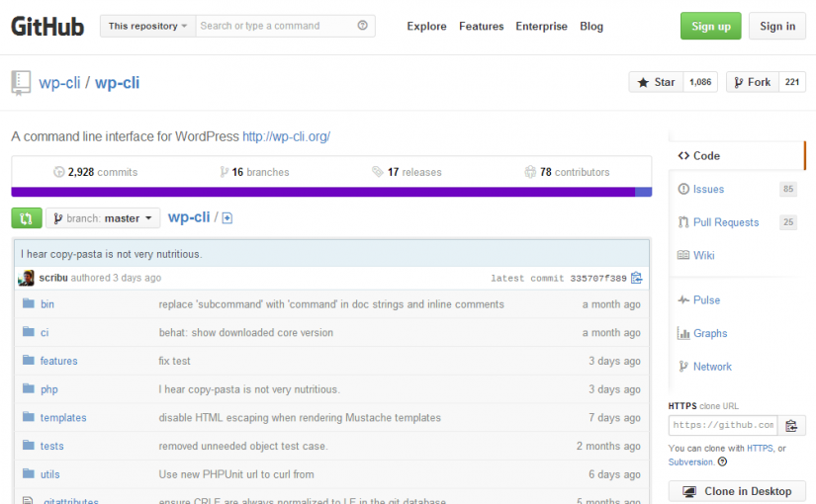Copy HTTPS clone URL clipboard button

(791, 426)
